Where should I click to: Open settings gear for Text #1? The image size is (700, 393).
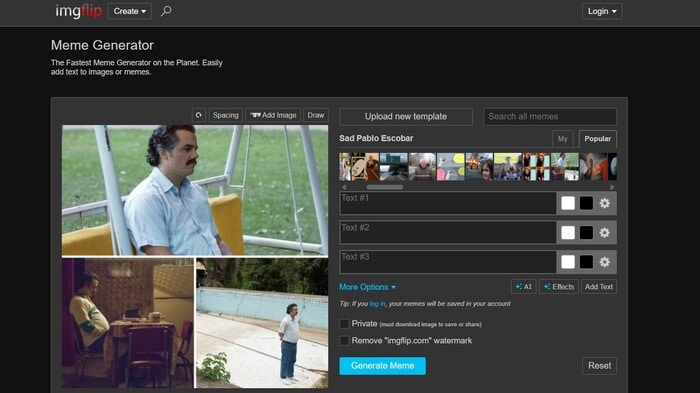[x=604, y=203]
